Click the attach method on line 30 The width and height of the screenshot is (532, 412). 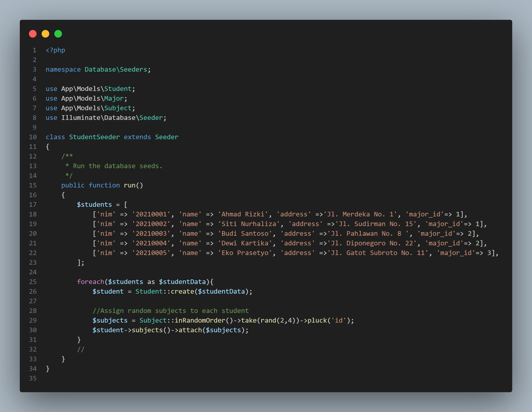(x=190, y=330)
